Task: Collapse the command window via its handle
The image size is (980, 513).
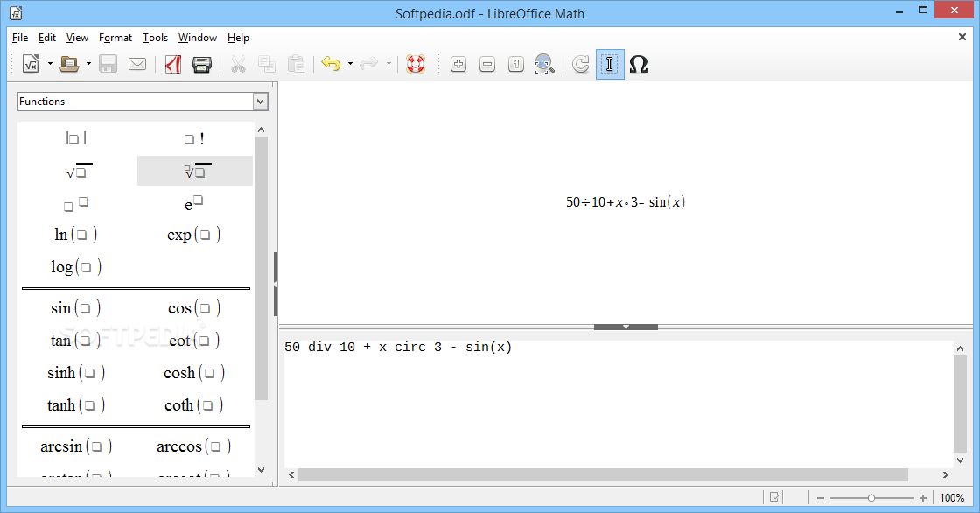Action: click(x=626, y=327)
